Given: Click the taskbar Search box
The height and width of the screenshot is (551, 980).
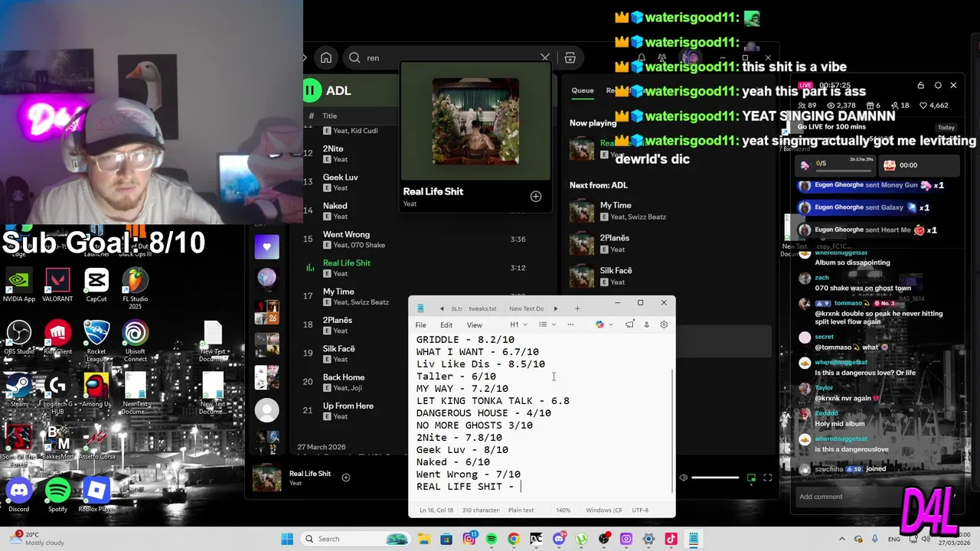Looking at the screenshot, I should coord(357,539).
